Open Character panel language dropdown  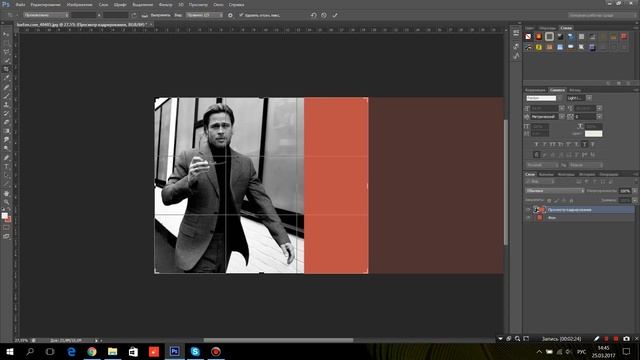click(x=542, y=165)
